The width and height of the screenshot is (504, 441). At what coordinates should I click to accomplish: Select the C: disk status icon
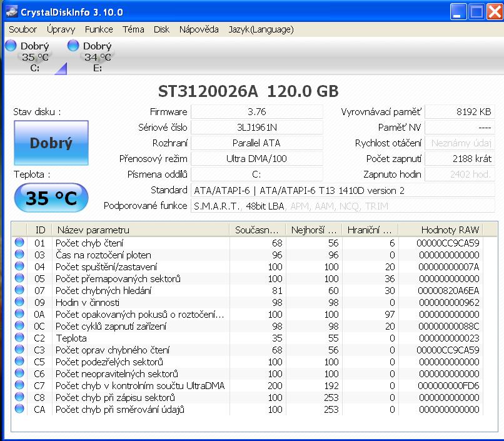[x=11, y=45]
